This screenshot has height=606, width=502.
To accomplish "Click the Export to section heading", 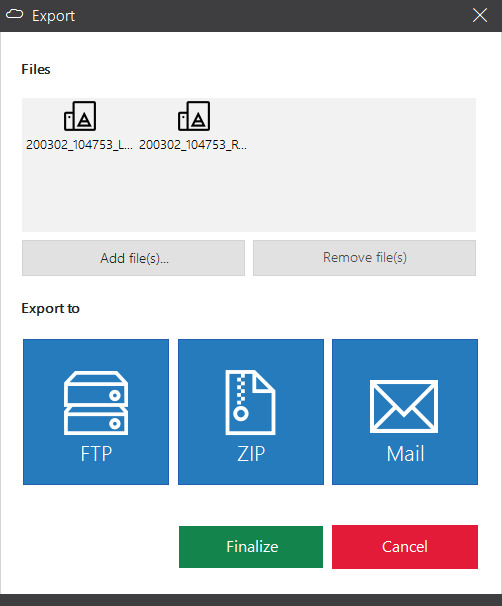I will tap(50, 308).
